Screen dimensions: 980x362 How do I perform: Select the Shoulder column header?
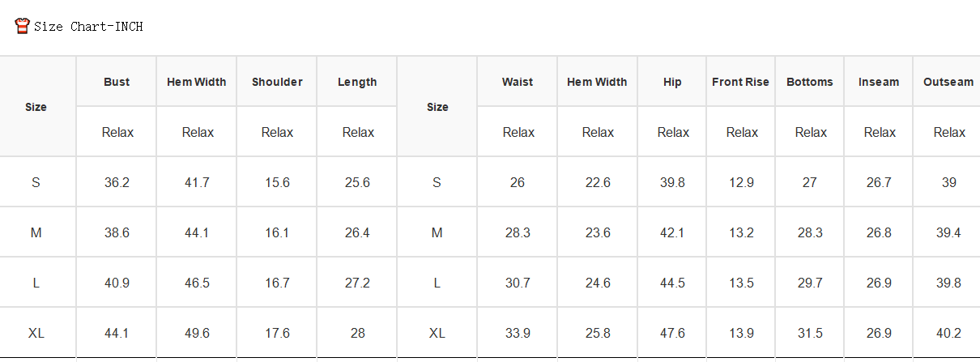pos(277,82)
